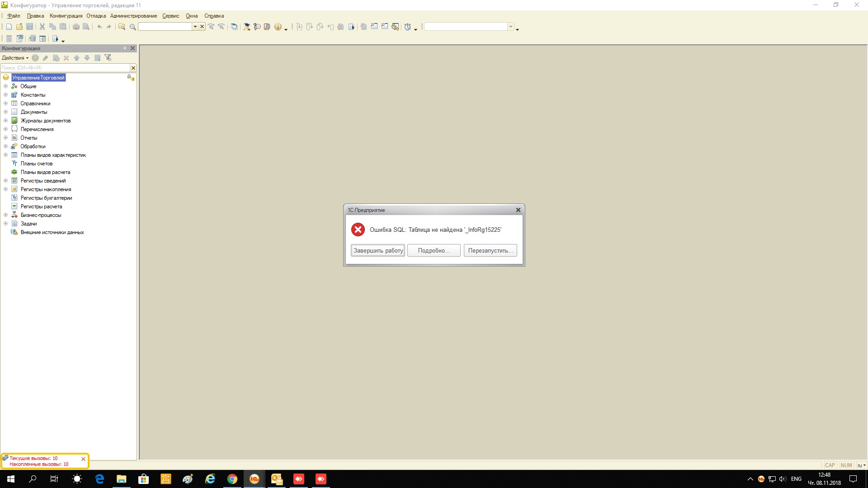The width and height of the screenshot is (868, 488).
Task: Expand the Регистры накопления tree node
Action: tap(5, 189)
